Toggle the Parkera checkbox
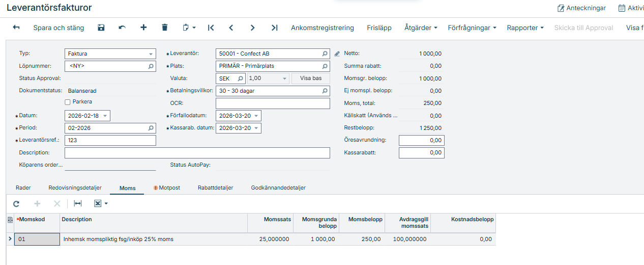Screen dimensions: 644x265 click(x=68, y=102)
